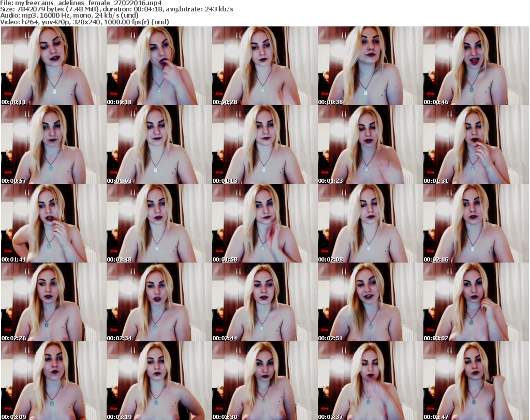Open the frame thumbnail stamped 00:03:02

click(x=476, y=302)
